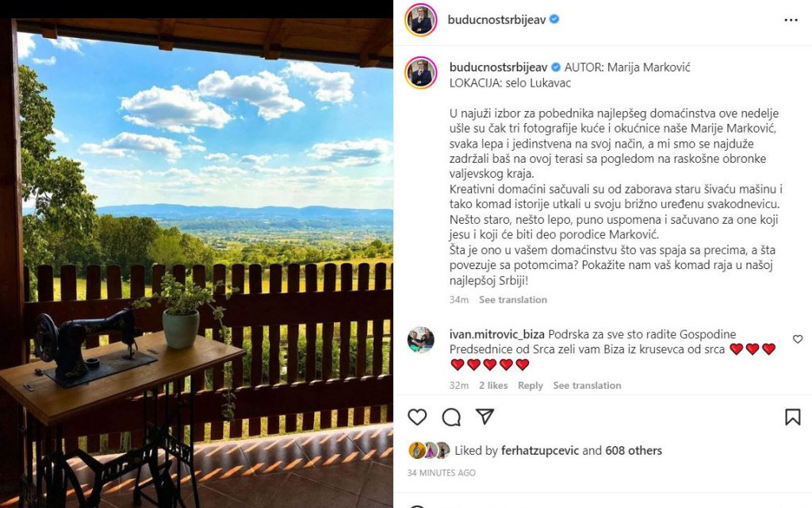812x508 pixels.
Task: Open the three-dot more options menu
Action: tap(791, 20)
